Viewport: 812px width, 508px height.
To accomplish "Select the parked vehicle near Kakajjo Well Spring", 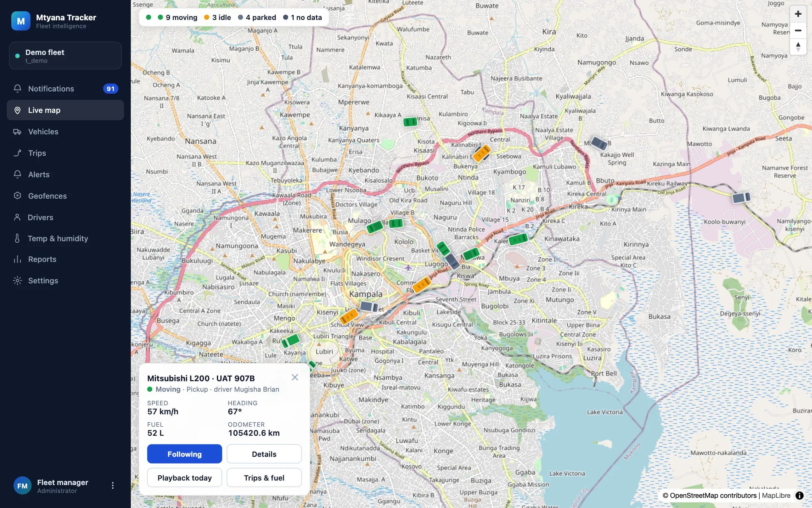I will (x=598, y=143).
